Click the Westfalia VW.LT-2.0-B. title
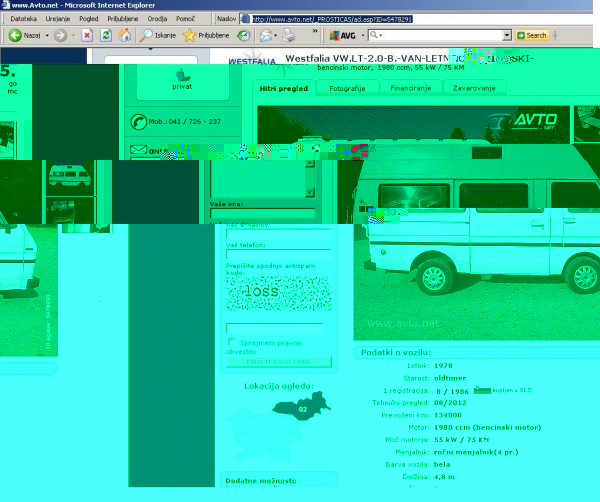Screen dimensions: 600x502 pos(409,59)
